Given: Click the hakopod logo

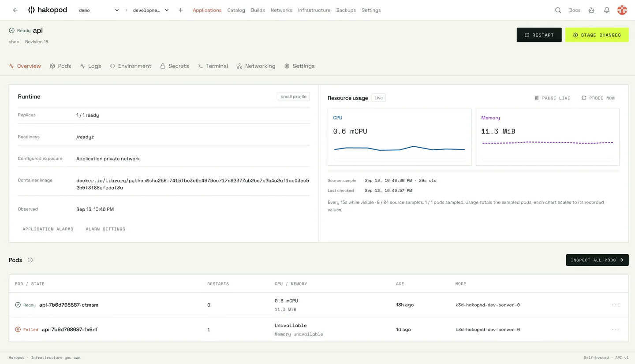Looking at the screenshot, I should pyautogui.click(x=47, y=10).
